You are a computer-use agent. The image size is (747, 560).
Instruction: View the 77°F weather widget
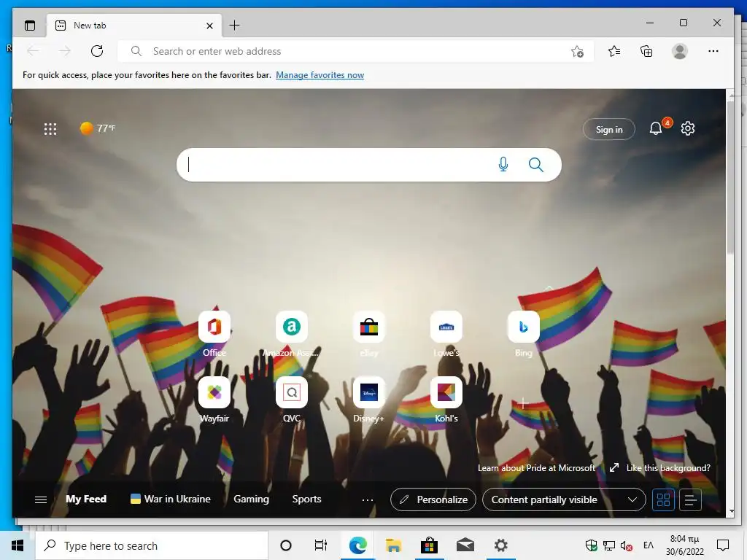pos(98,128)
